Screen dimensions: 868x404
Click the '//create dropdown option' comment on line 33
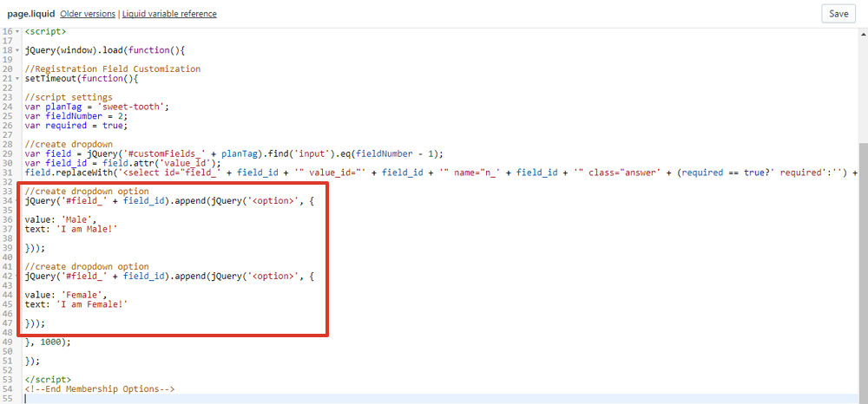point(86,192)
